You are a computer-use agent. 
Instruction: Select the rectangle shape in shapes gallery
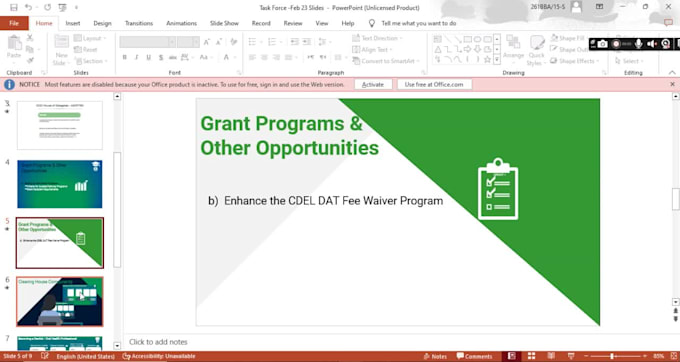coord(468,39)
